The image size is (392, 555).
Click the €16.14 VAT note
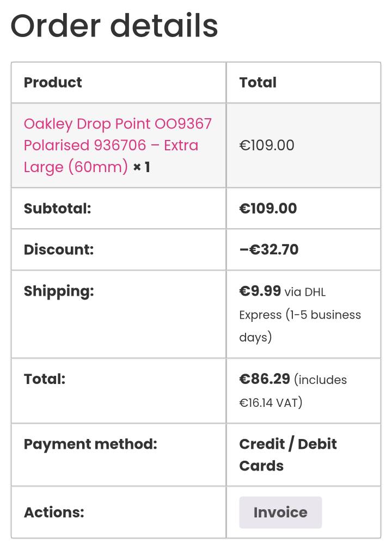[271, 402]
